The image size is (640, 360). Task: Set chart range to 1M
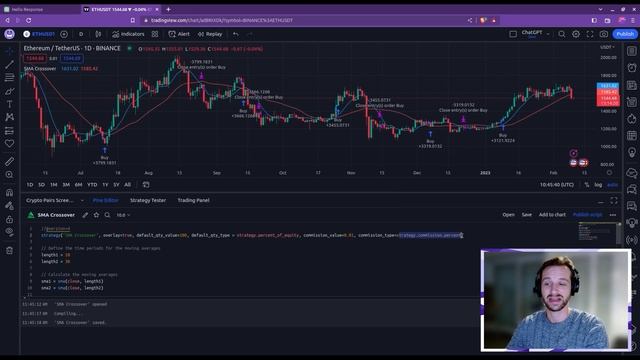(x=53, y=185)
